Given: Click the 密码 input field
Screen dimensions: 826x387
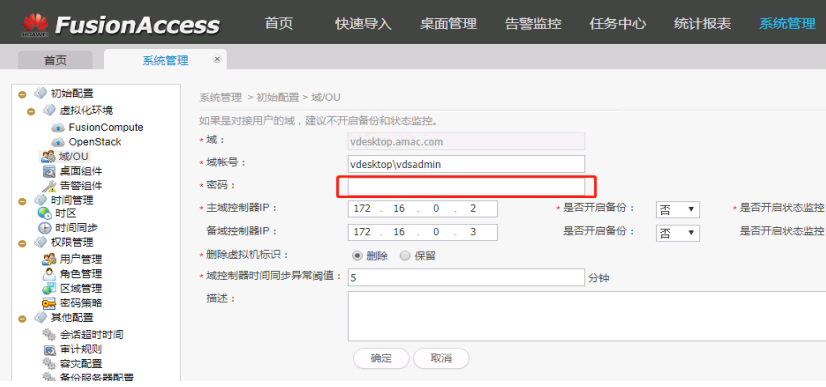Looking at the screenshot, I should (x=466, y=187).
